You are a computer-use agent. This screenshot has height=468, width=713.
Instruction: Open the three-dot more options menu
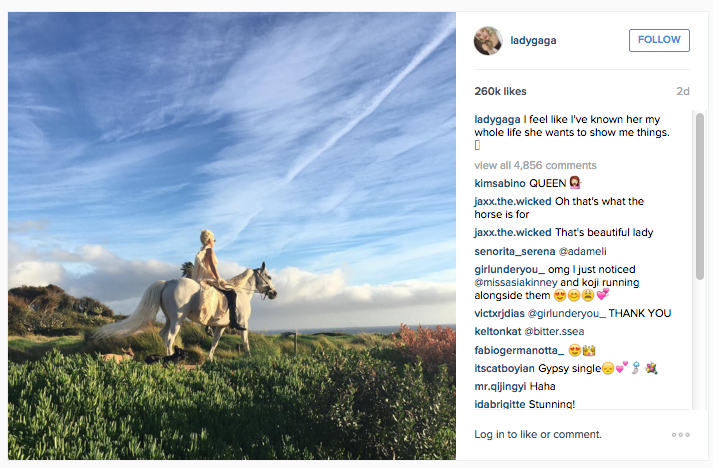680,435
